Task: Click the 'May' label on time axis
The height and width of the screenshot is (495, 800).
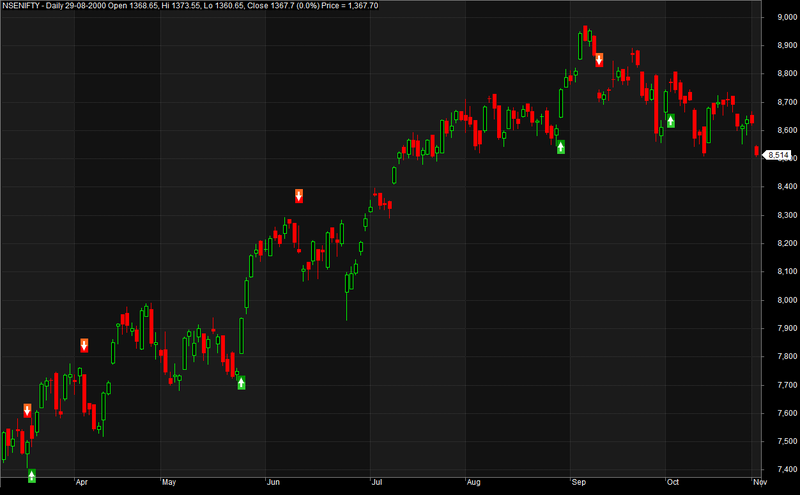Action: (x=169, y=482)
